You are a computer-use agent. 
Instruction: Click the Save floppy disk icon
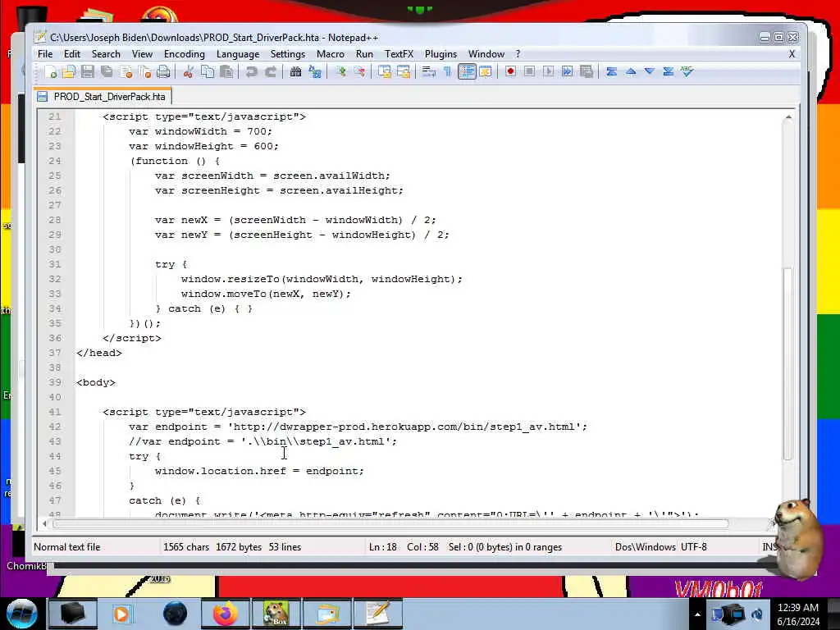pos(87,72)
